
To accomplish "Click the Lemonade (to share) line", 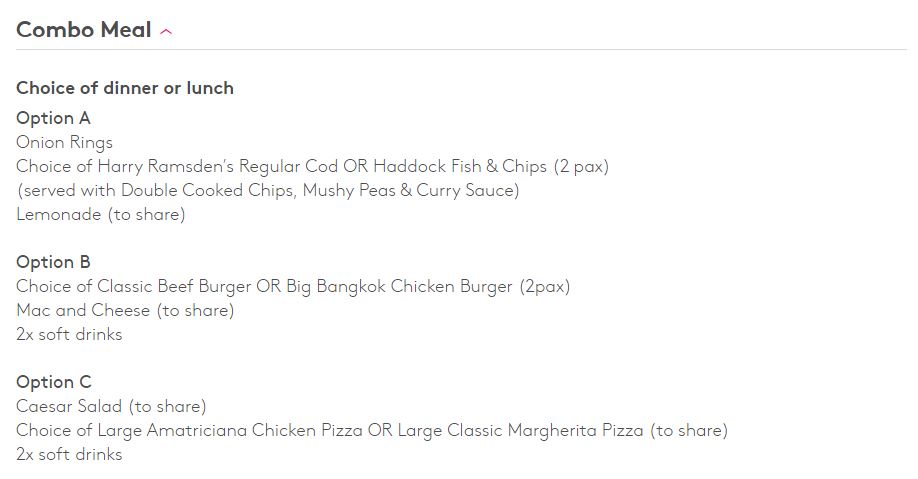I will [x=100, y=214].
